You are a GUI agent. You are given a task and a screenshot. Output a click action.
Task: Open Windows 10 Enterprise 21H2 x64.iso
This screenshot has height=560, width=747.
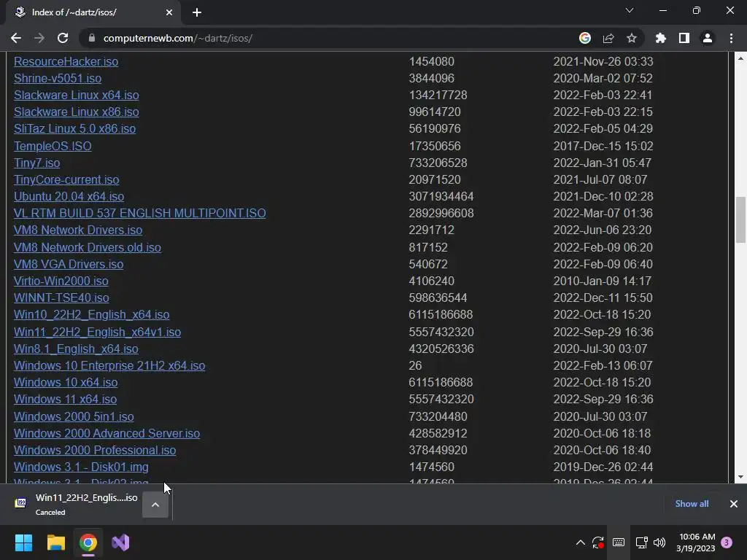click(x=109, y=365)
